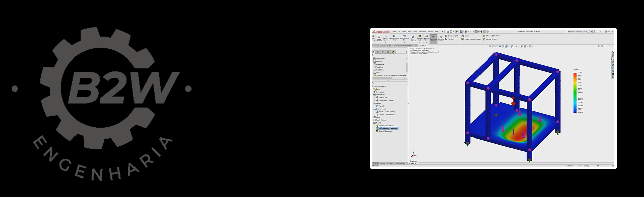644x197 pixels.
Task: Select Right Plane in feature tree
Action: [379, 70]
